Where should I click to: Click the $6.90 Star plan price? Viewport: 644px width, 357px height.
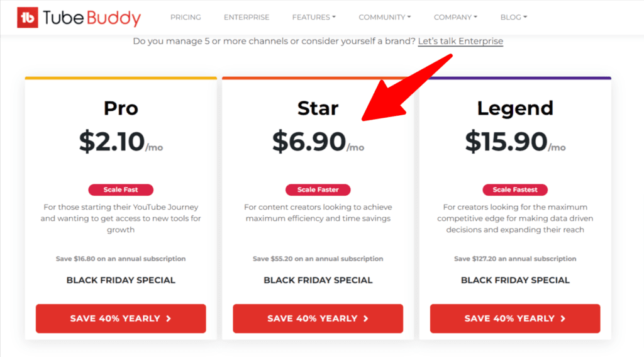[309, 142]
